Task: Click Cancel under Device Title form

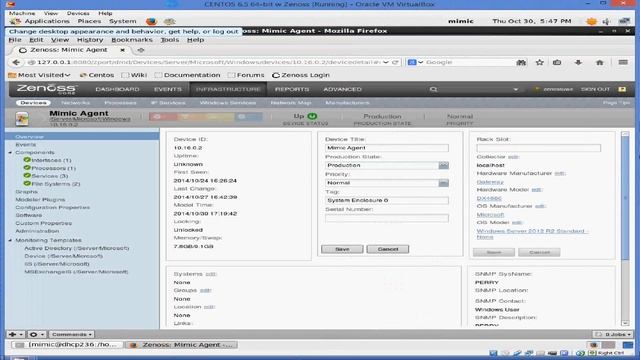Action: point(388,249)
